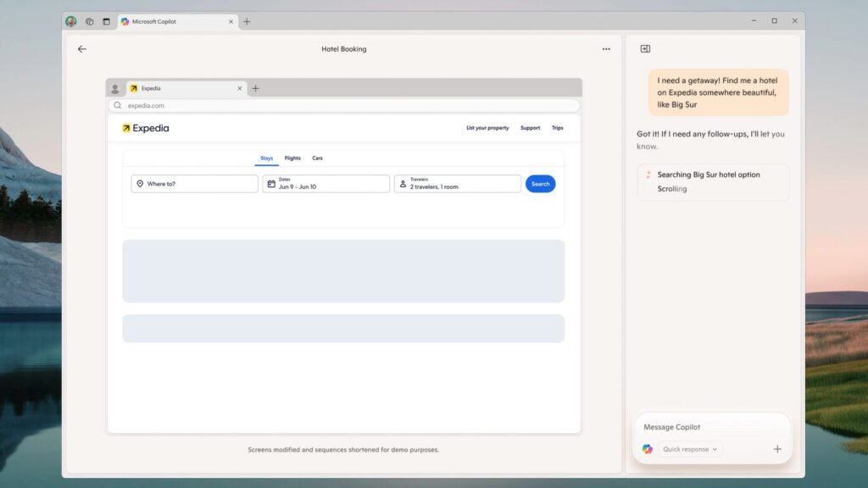The height and width of the screenshot is (488, 868).
Task: Switch to the Cars tab
Action: click(x=317, y=158)
